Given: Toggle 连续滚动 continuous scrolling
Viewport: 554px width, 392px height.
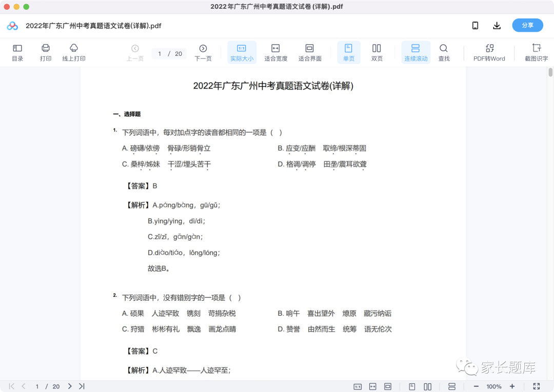Looking at the screenshot, I should 416,53.
